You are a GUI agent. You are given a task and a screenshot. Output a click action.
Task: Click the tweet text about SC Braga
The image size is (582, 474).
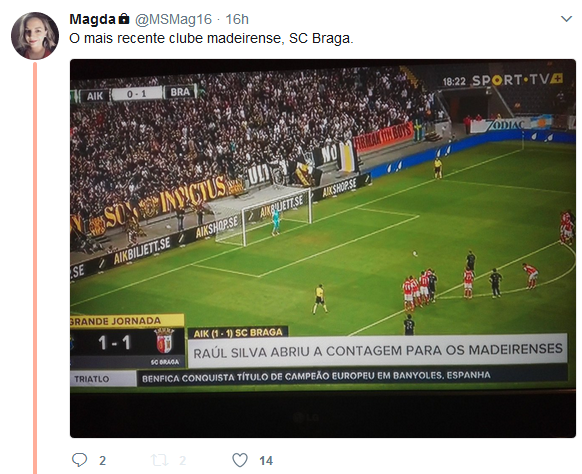(211, 38)
